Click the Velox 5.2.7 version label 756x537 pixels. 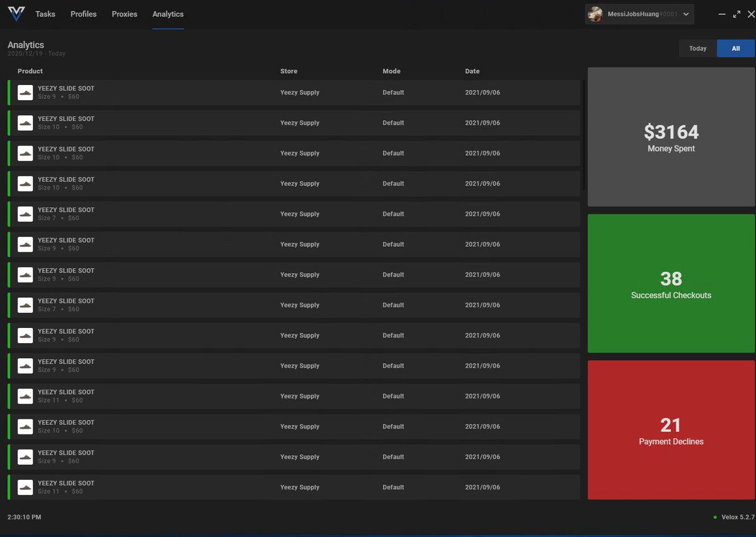click(x=738, y=517)
